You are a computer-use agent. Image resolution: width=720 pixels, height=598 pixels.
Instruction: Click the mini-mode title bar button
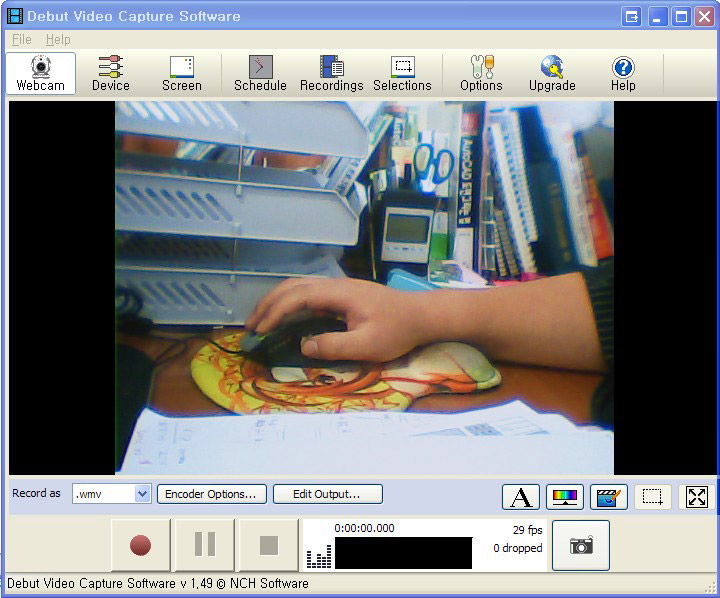point(631,17)
